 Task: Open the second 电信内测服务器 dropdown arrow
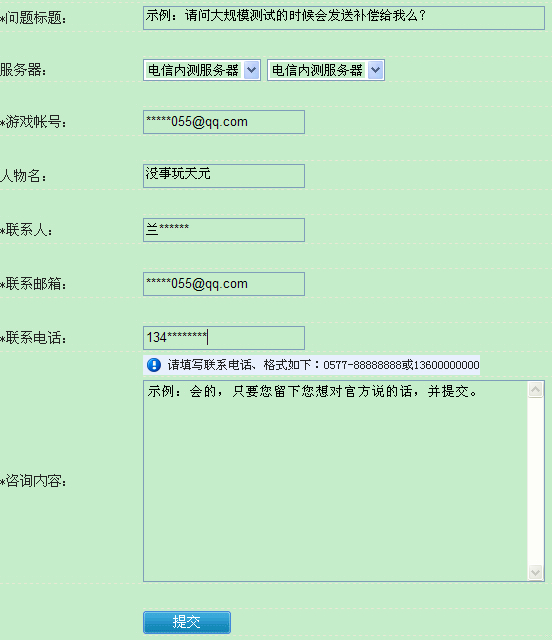pyautogui.click(x=375, y=70)
